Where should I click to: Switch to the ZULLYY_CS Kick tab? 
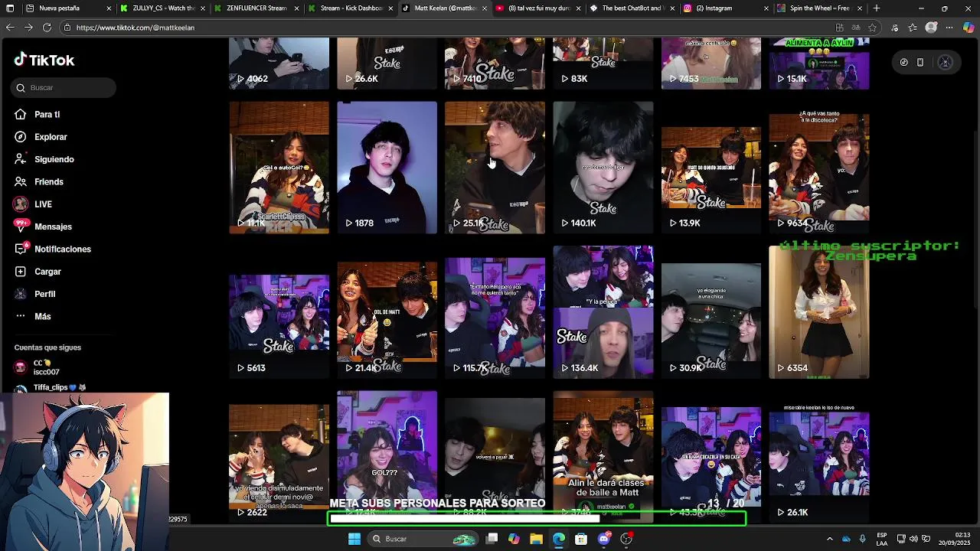tap(163, 8)
